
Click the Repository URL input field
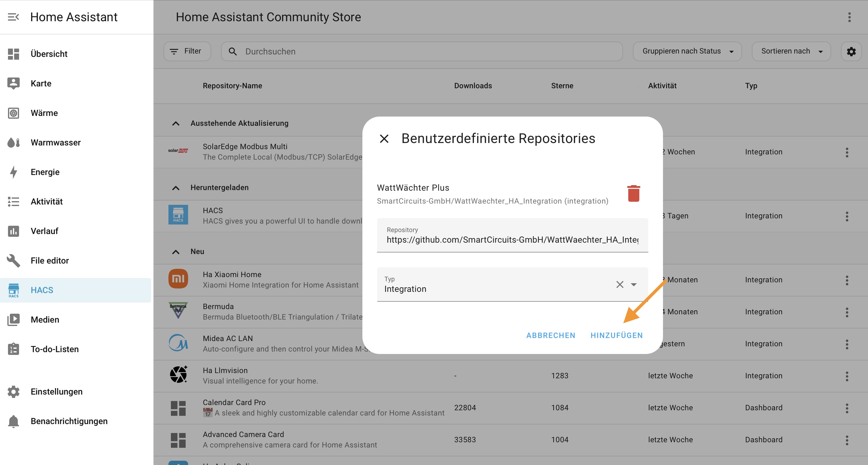pyautogui.click(x=512, y=239)
